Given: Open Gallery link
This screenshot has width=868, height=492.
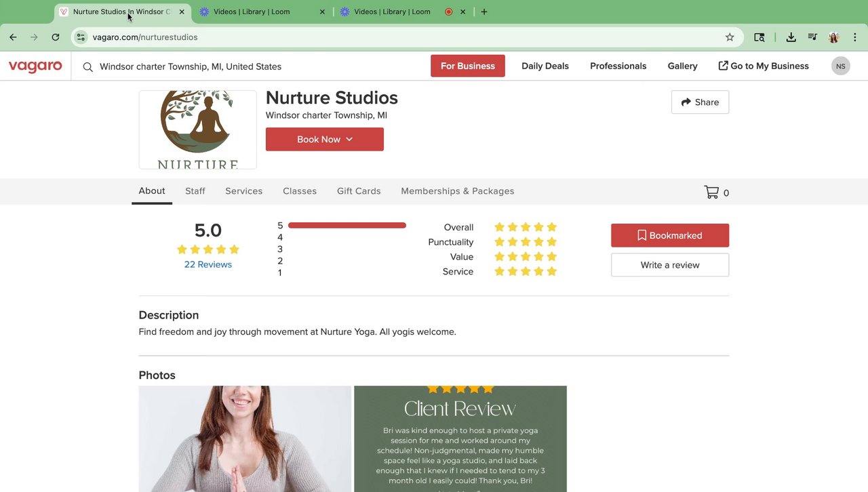Looking at the screenshot, I should (683, 66).
